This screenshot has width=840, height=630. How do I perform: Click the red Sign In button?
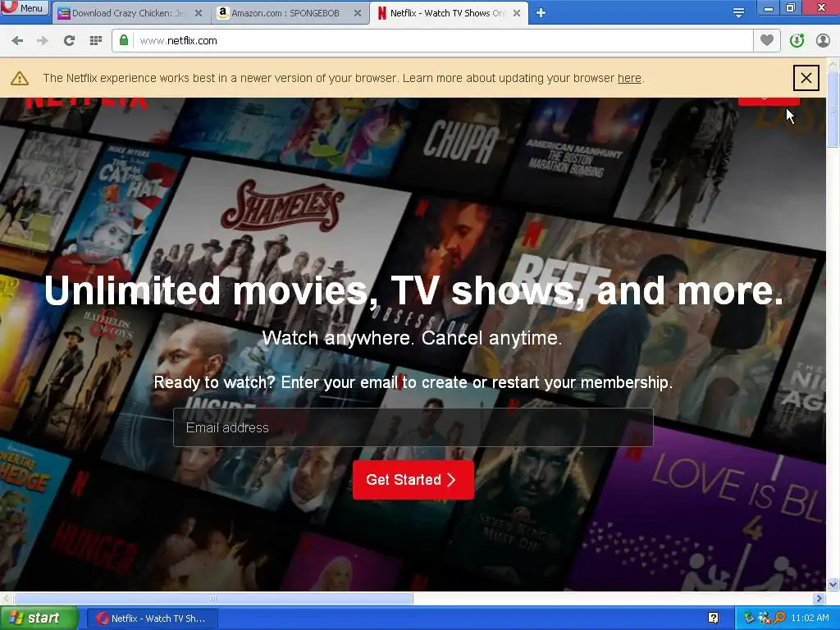pyautogui.click(x=769, y=101)
